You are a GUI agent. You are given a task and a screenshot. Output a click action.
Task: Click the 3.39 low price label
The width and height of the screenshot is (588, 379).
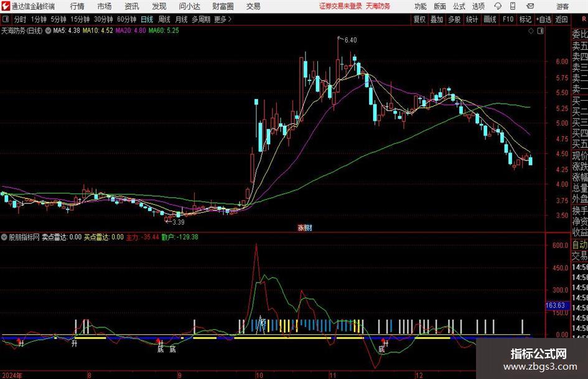[x=178, y=222]
